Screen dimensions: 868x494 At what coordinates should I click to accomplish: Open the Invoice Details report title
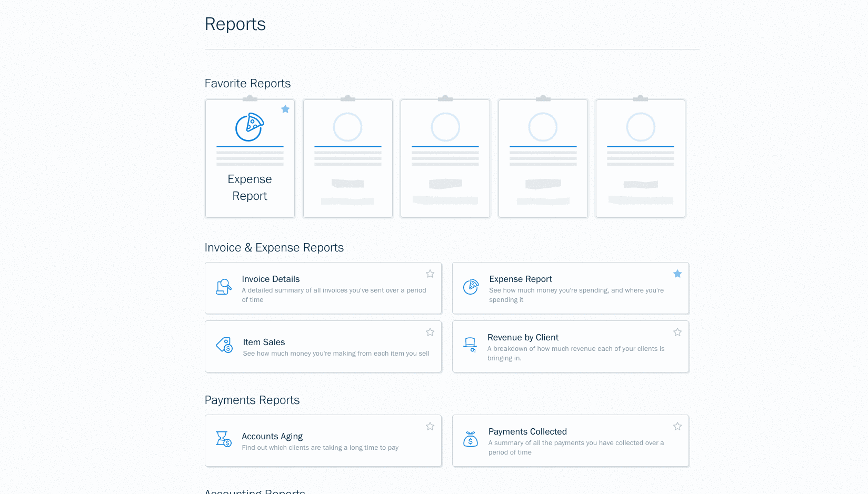click(x=271, y=279)
